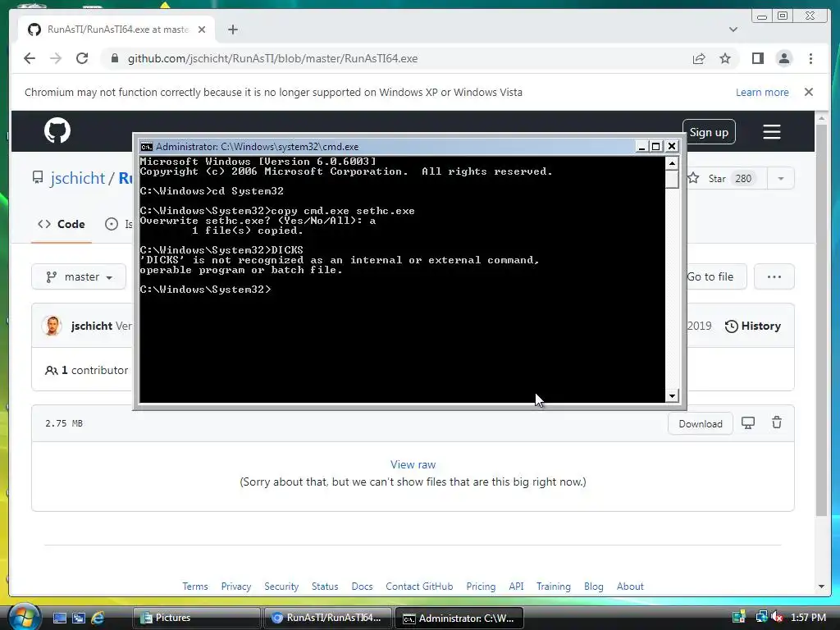Delete this file using the trash icon
Viewport: 840px width, 630px height.
tap(777, 422)
